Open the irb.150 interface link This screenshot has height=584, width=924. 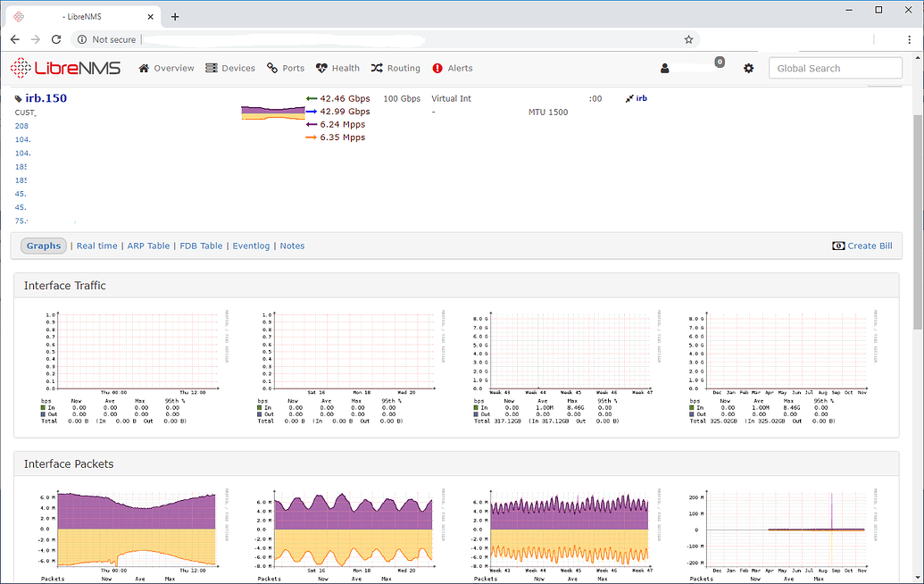47,98
